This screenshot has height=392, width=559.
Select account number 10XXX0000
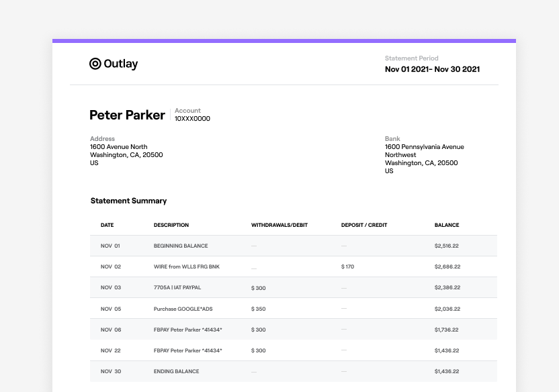[192, 119]
